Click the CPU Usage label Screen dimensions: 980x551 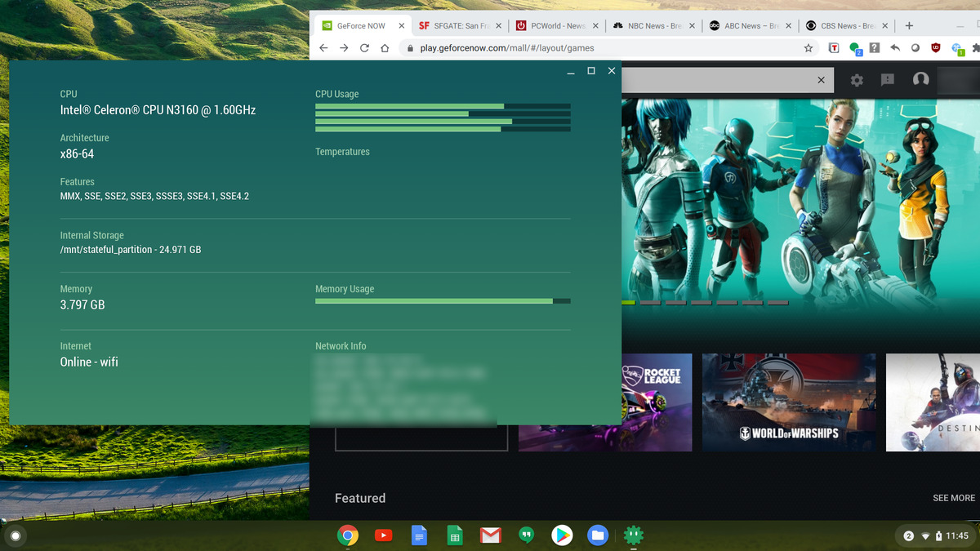(x=336, y=94)
